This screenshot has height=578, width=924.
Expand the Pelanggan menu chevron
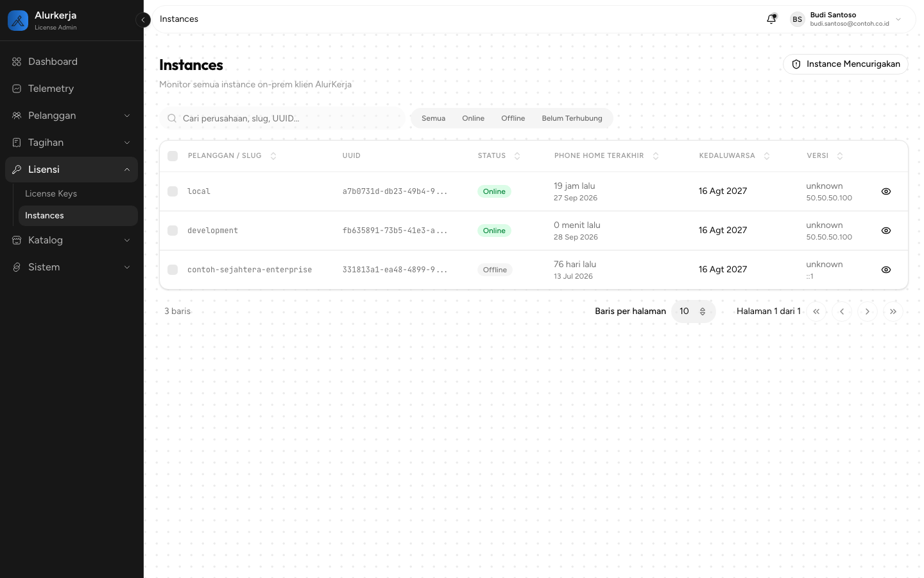pyautogui.click(x=127, y=116)
